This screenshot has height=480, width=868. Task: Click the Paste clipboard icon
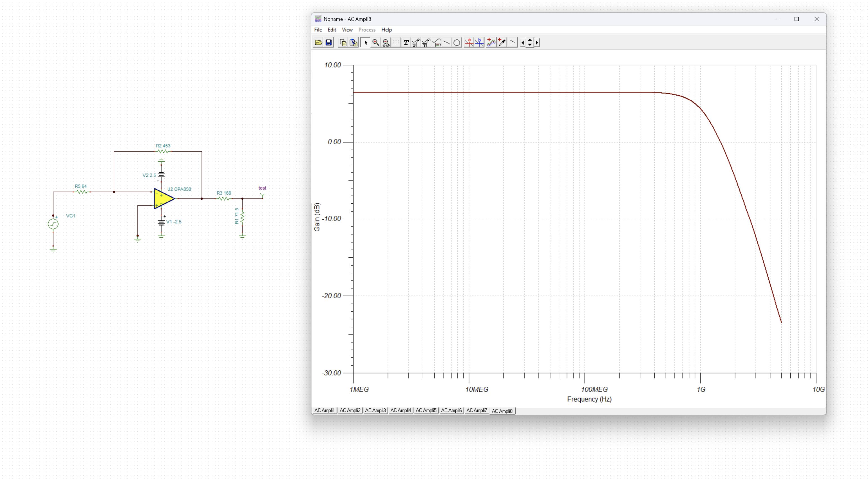pos(353,42)
